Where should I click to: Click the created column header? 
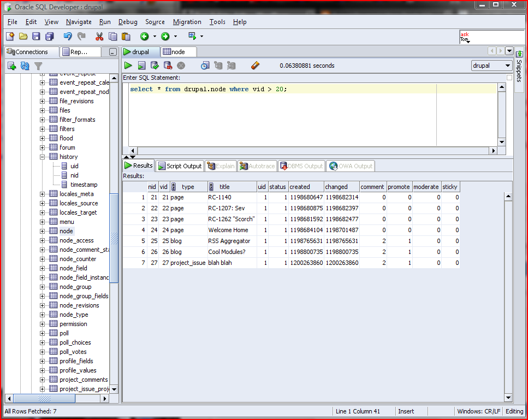306,187
